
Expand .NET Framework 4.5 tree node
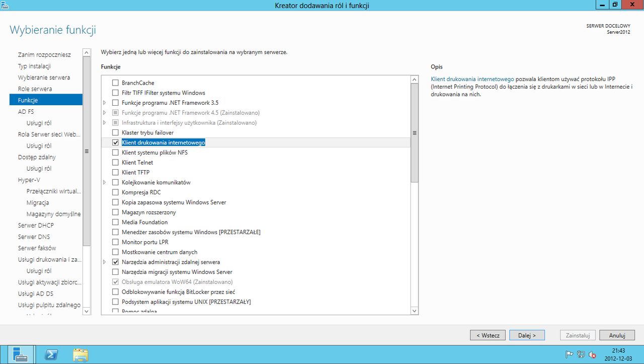[x=105, y=113]
